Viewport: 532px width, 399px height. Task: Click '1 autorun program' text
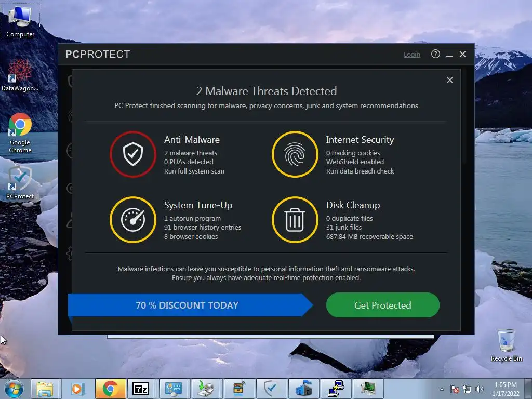[192, 219]
